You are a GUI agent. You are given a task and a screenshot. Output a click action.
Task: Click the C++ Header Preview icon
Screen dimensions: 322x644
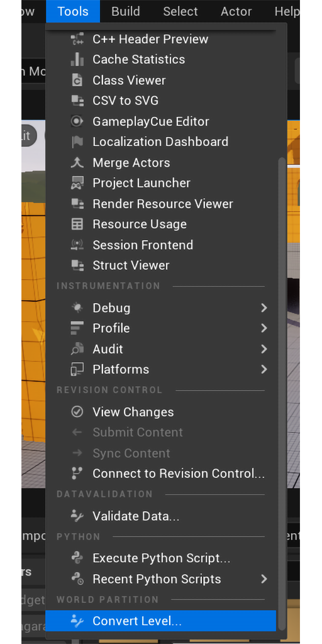(77, 39)
